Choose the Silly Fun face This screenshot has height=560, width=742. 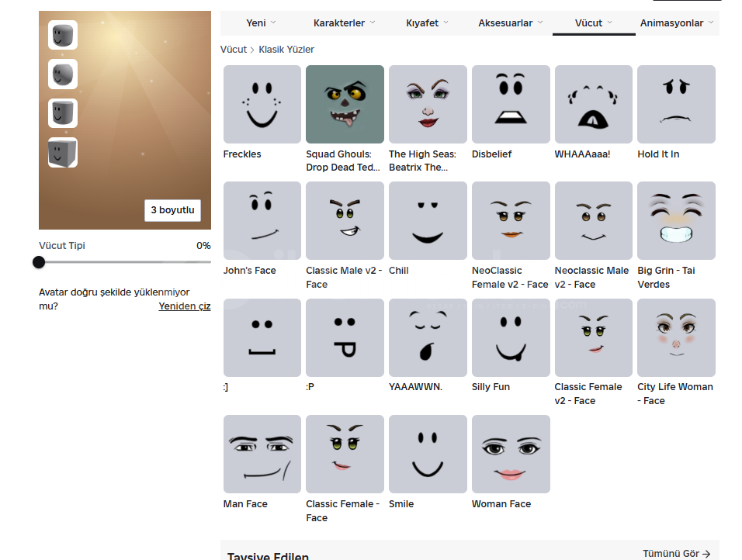click(511, 337)
